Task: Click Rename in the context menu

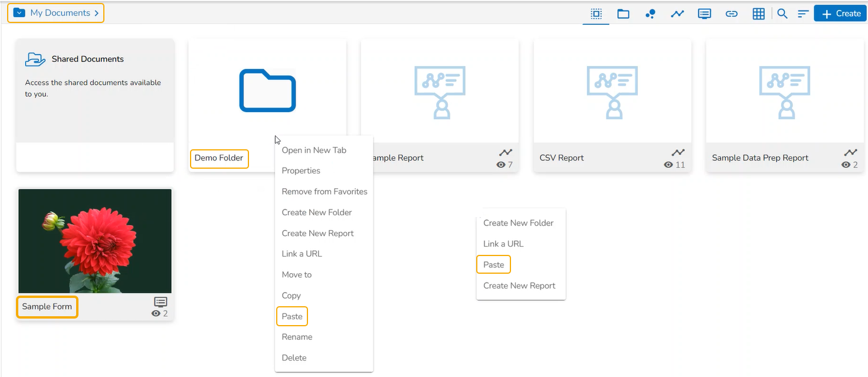Action: (297, 337)
